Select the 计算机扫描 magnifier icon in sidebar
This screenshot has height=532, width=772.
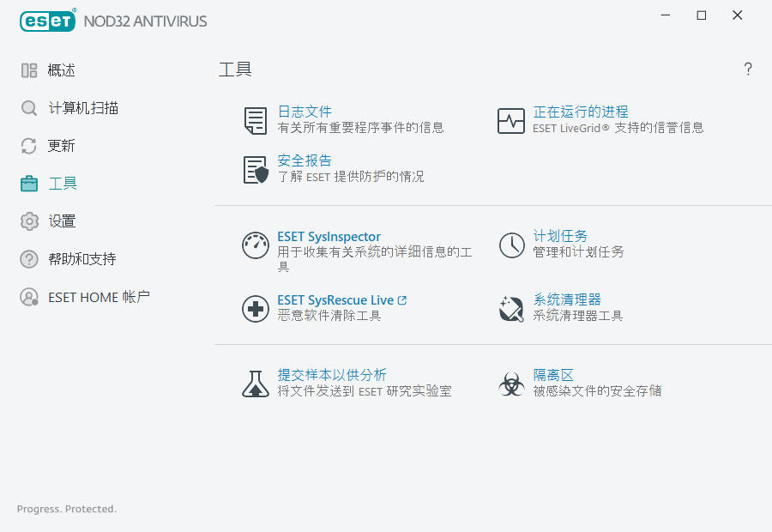(x=28, y=107)
